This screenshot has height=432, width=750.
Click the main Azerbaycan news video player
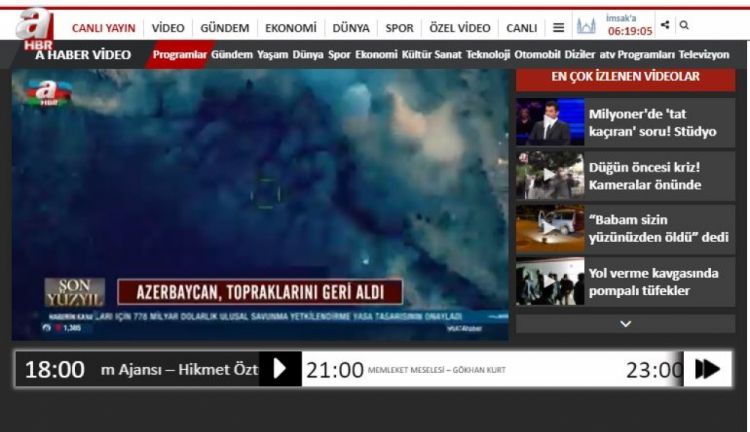click(260, 200)
